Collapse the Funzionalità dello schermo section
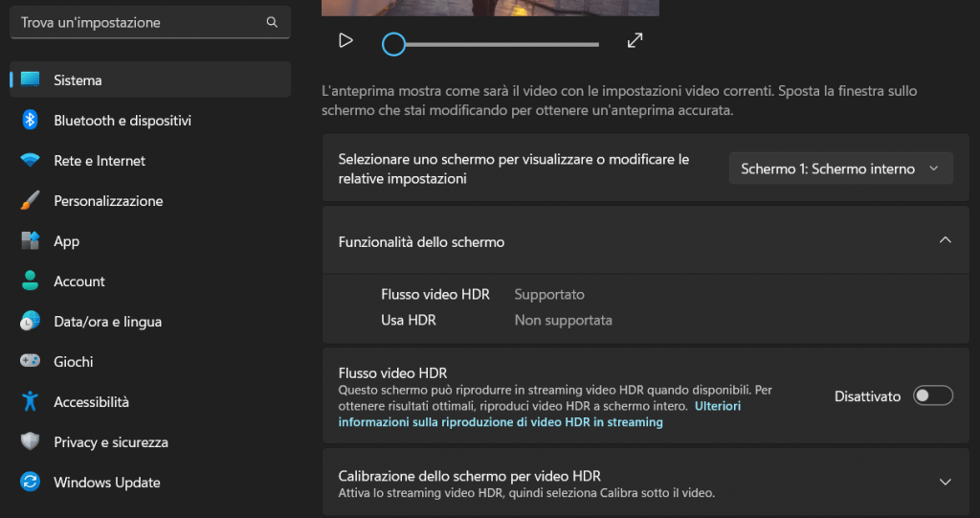The height and width of the screenshot is (518, 980). pos(945,241)
